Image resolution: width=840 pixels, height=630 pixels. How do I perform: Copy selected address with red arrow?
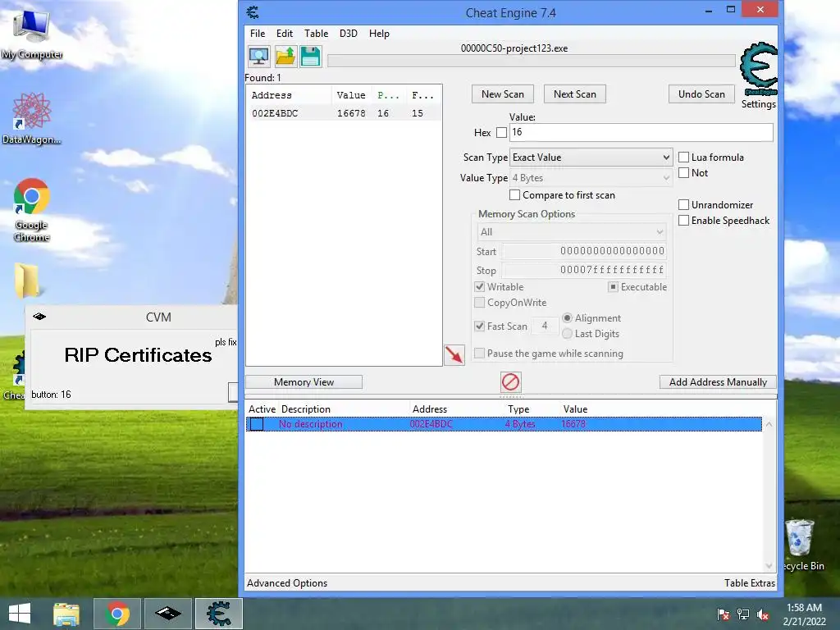pos(454,354)
